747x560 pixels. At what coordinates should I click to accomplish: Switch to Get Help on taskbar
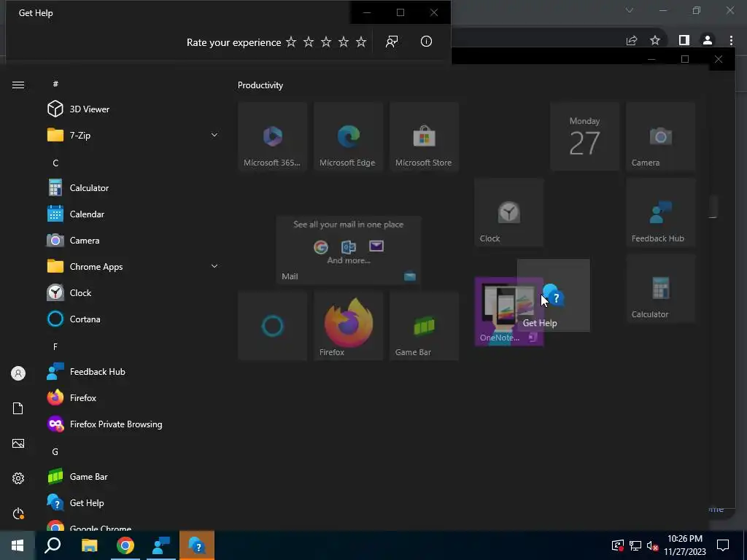point(197,545)
